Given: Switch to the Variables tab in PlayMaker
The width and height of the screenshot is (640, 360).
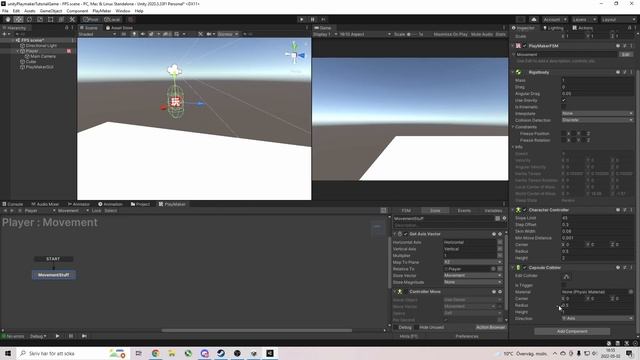Looking at the screenshot, I should point(493,211).
